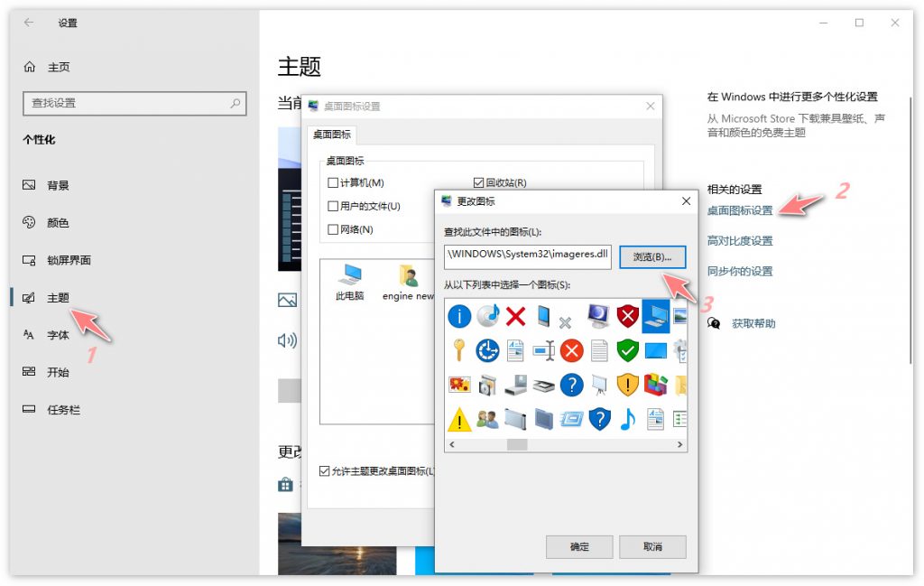The image size is (924, 586).
Task: Pick the golden key icon
Action: (x=460, y=350)
